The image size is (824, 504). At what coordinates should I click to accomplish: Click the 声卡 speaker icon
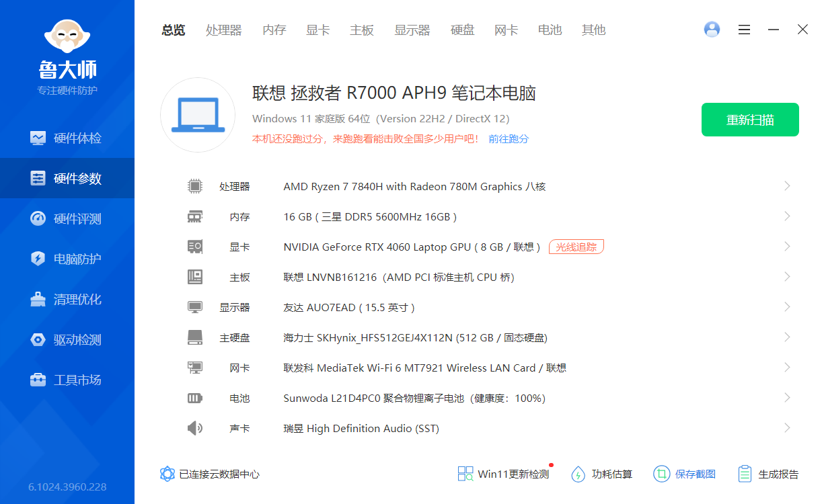click(195, 428)
